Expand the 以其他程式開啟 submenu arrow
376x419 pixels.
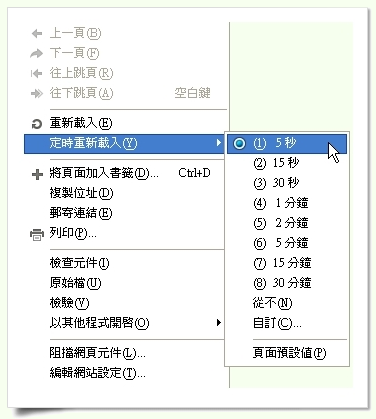tap(218, 322)
